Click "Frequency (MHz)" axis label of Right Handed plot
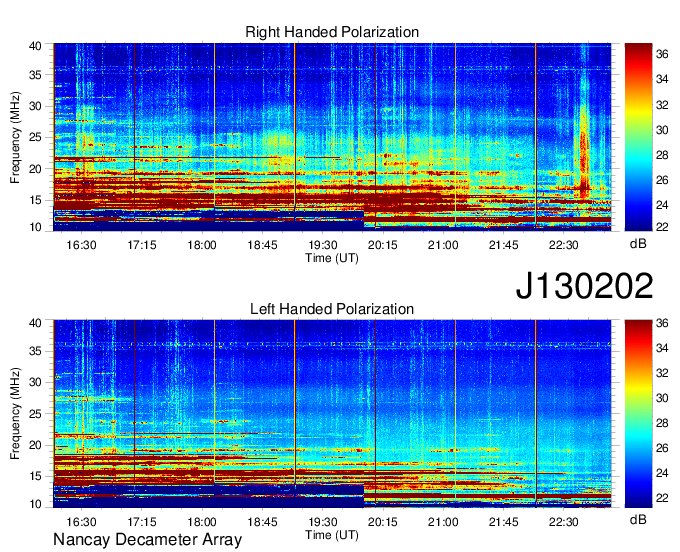This screenshot has height=552, width=680. coord(15,137)
